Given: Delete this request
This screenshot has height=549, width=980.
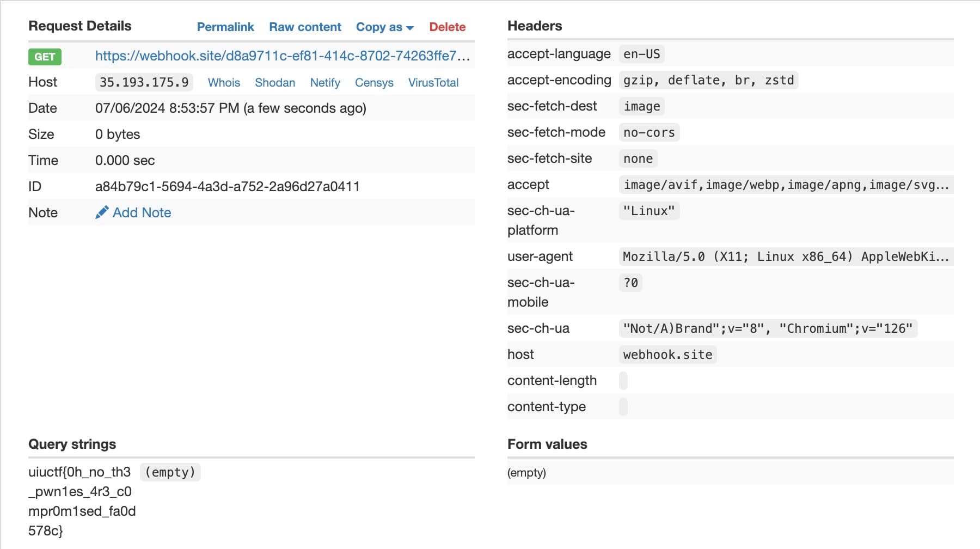Looking at the screenshot, I should 447,27.
